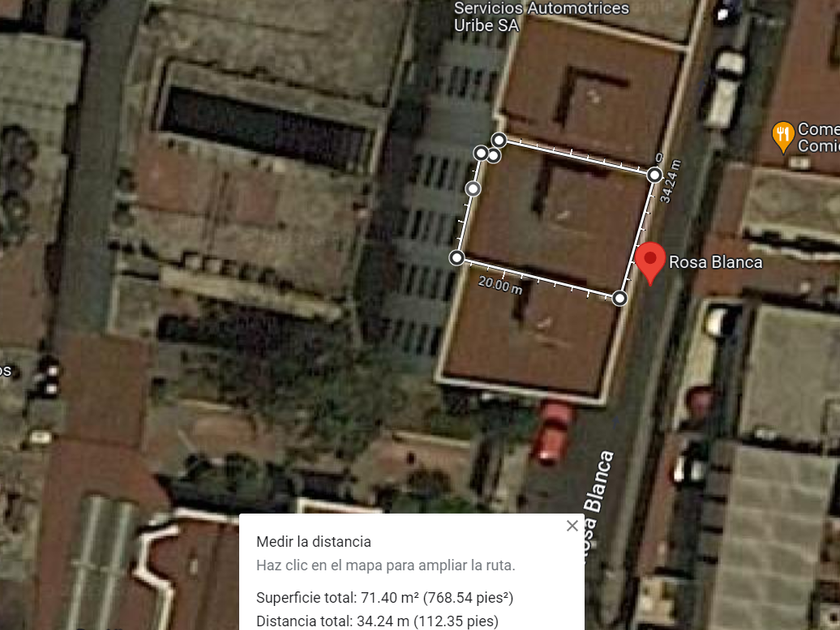Select the topmost measurement point of polygon
The width and height of the screenshot is (840, 630).
tap(499, 140)
